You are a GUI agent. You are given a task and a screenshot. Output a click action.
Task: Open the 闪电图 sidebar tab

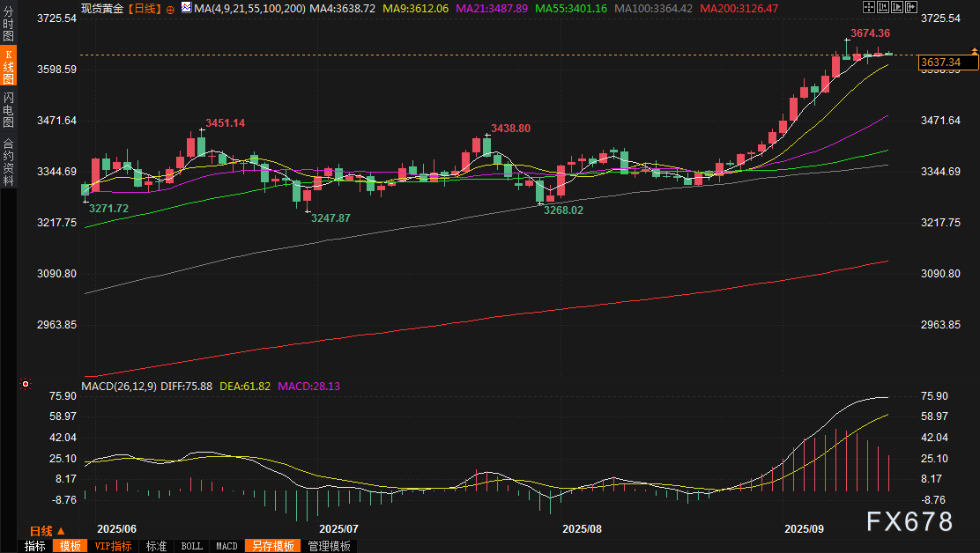(x=8, y=109)
